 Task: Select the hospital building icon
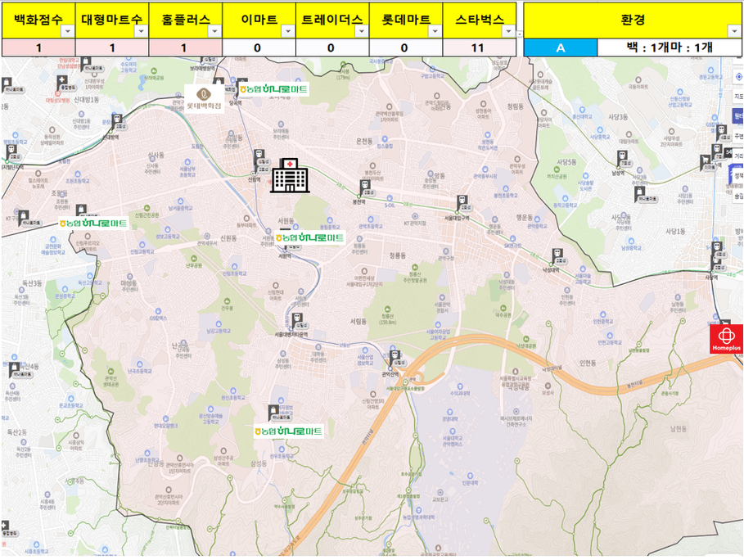point(290,175)
